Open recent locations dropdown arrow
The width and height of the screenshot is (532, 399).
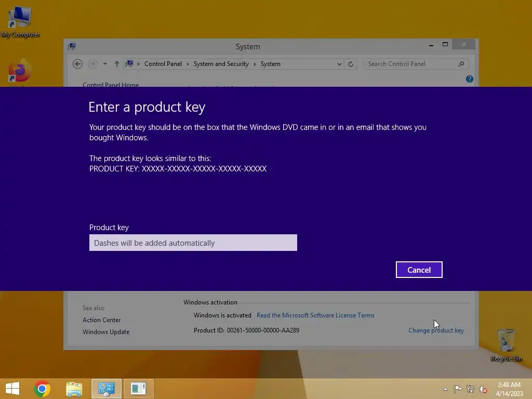[x=105, y=64]
